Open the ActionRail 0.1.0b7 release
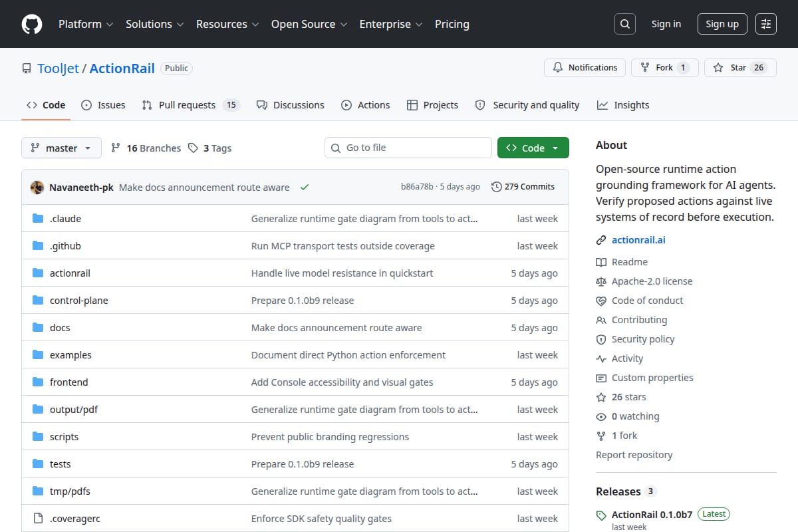 pyautogui.click(x=652, y=514)
